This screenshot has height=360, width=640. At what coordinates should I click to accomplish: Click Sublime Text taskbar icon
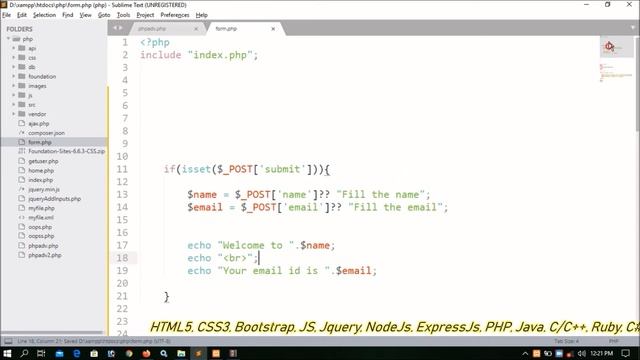tap(198, 353)
